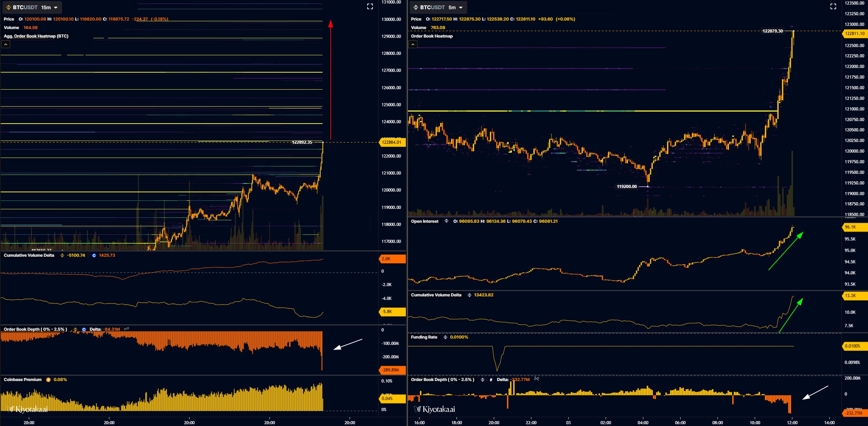Viewport: 868px width, 426px height.
Task: Open fullscreen mode on the left 15m chart
Action: [370, 6]
